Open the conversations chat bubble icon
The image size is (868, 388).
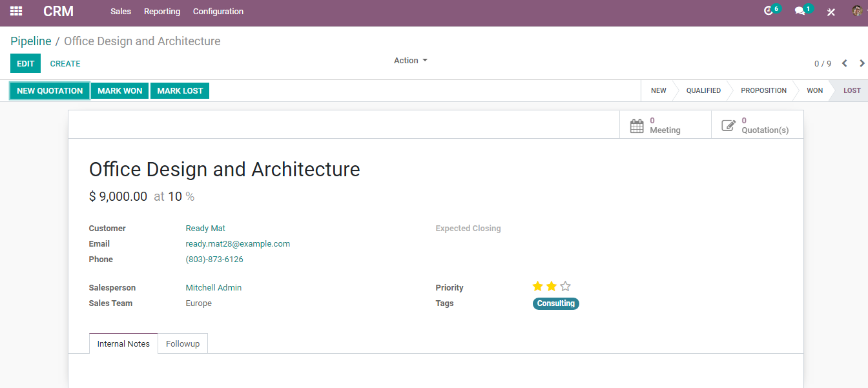pos(800,11)
